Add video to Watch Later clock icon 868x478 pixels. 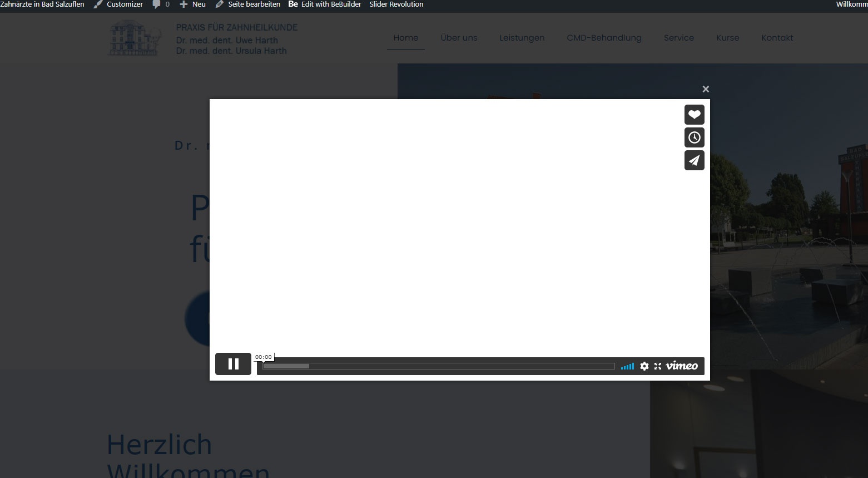pos(694,137)
